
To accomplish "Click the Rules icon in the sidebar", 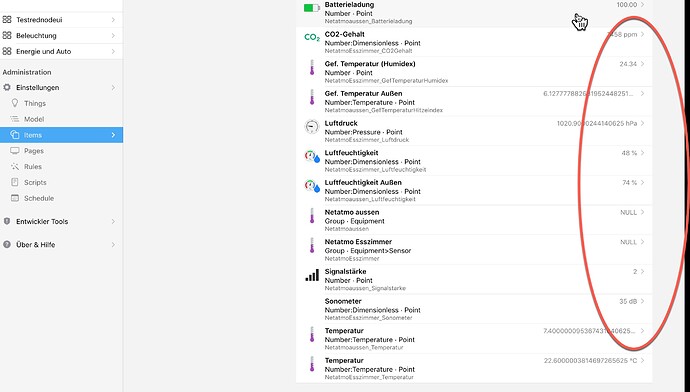I will coord(15,166).
